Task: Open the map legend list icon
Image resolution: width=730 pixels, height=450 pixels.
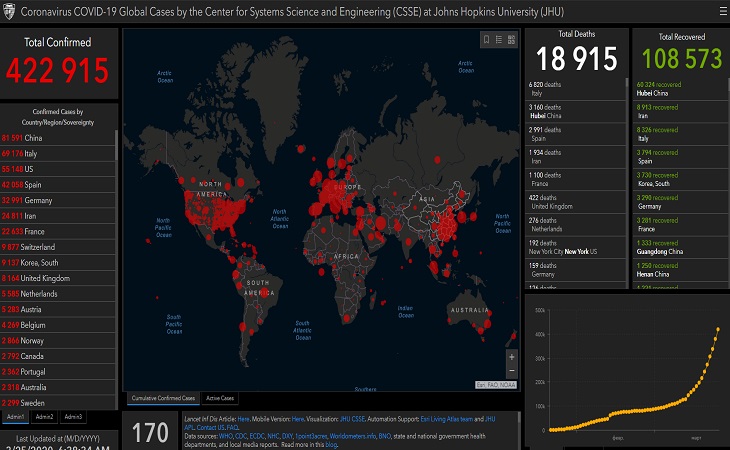Action: coord(499,40)
